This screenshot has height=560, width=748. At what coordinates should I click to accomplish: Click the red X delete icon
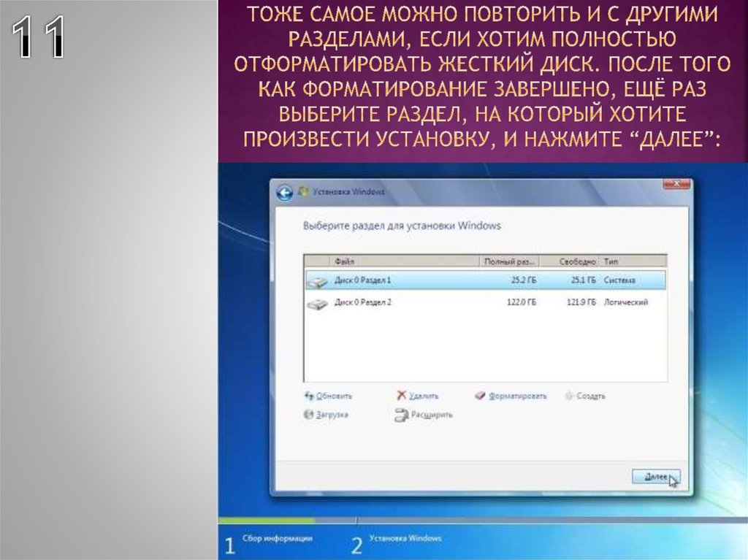click(401, 396)
